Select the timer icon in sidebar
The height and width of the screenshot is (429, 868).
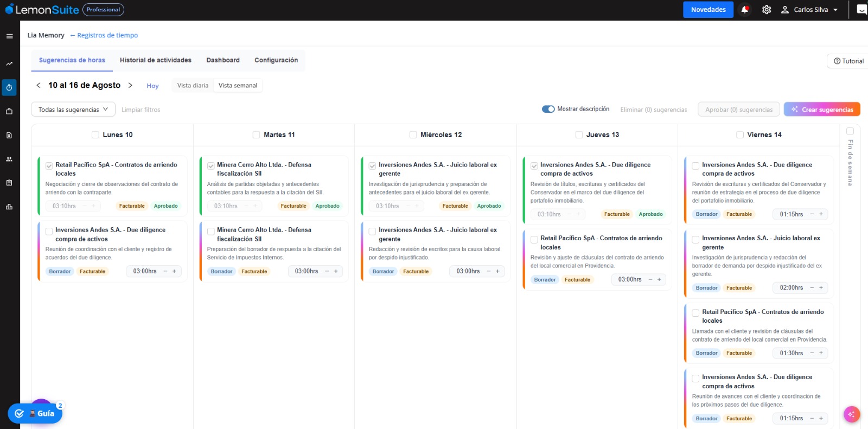pos(9,87)
